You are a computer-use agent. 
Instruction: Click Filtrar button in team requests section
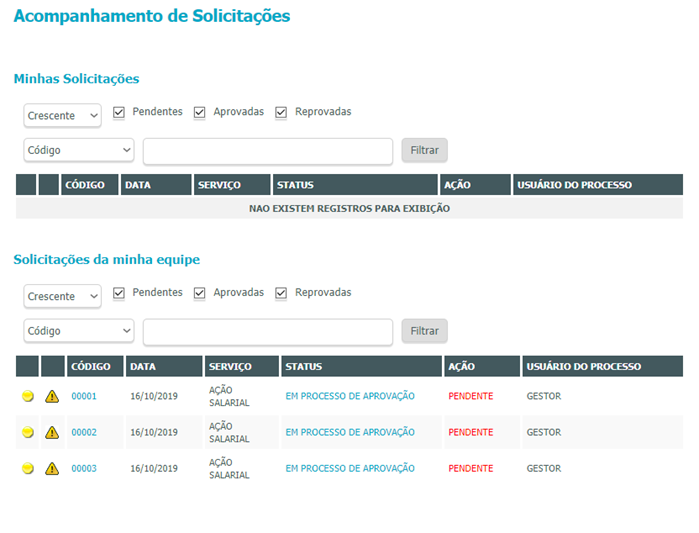tap(424, 331)
